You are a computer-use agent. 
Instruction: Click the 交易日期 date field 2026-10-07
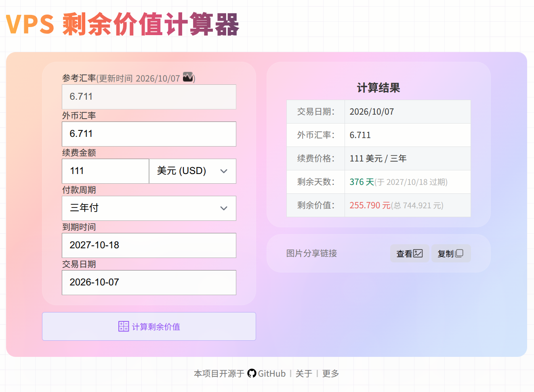pyautogui.click(x=149, y=283)
